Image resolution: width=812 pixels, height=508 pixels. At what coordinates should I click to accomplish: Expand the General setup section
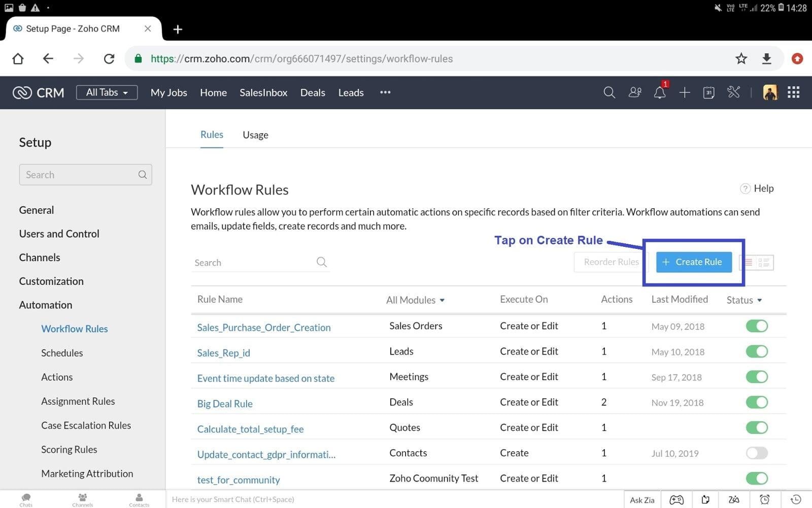37,210
